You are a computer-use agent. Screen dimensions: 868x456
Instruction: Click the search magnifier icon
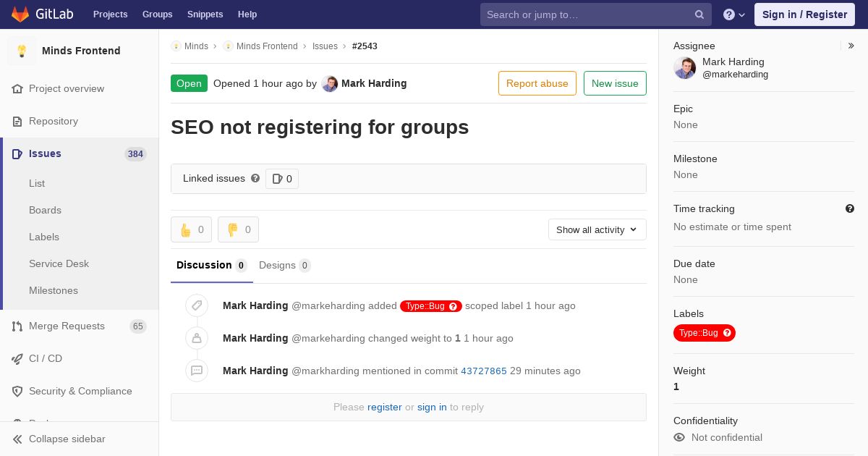[x=699, y=14]
